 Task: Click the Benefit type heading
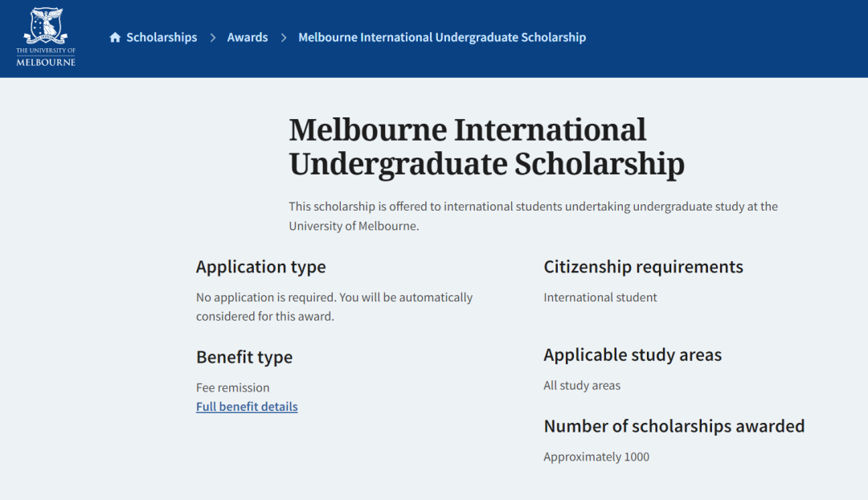pyautogui.click(x=244, y=357)
